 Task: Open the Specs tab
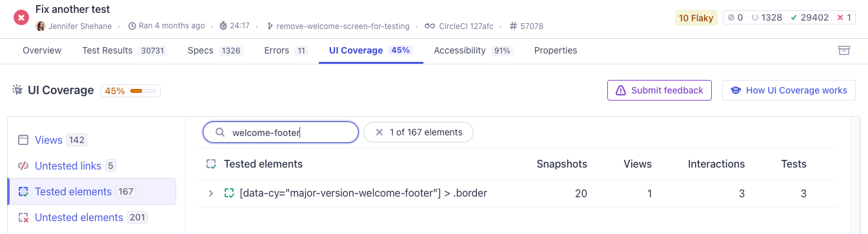216,50
